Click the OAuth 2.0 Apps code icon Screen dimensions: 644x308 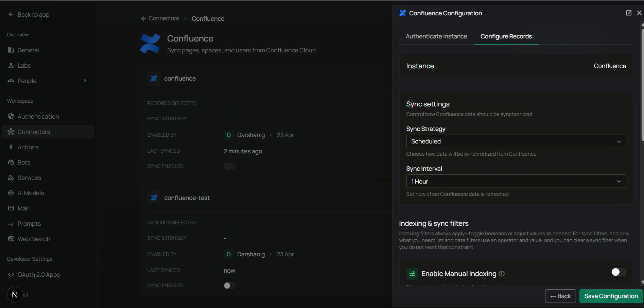11,274
